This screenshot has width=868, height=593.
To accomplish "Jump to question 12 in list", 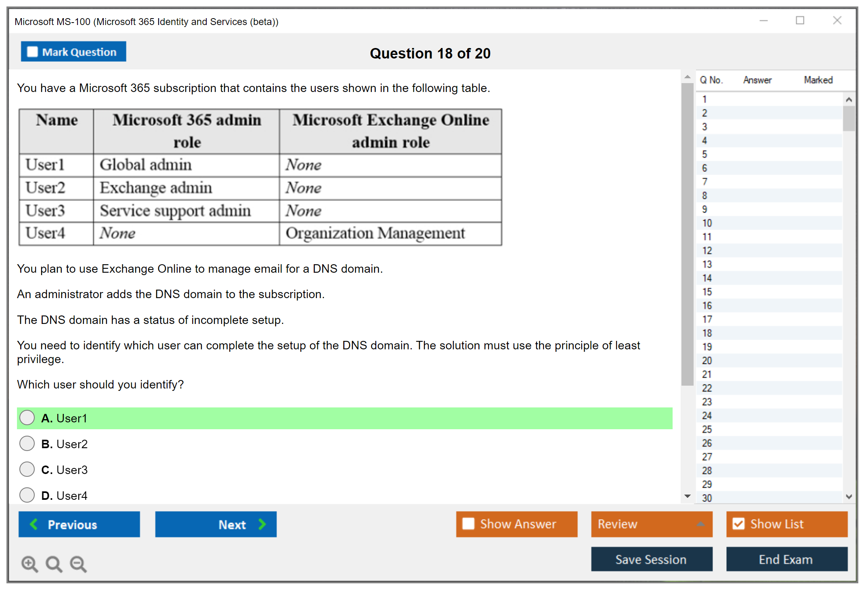I will pyautogui.click(x=707, y=251).
